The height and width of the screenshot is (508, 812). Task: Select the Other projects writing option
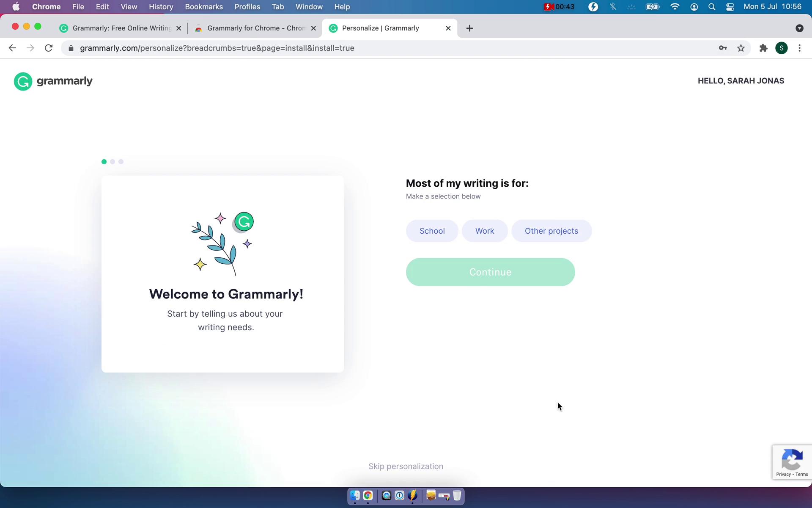point(551,231)
